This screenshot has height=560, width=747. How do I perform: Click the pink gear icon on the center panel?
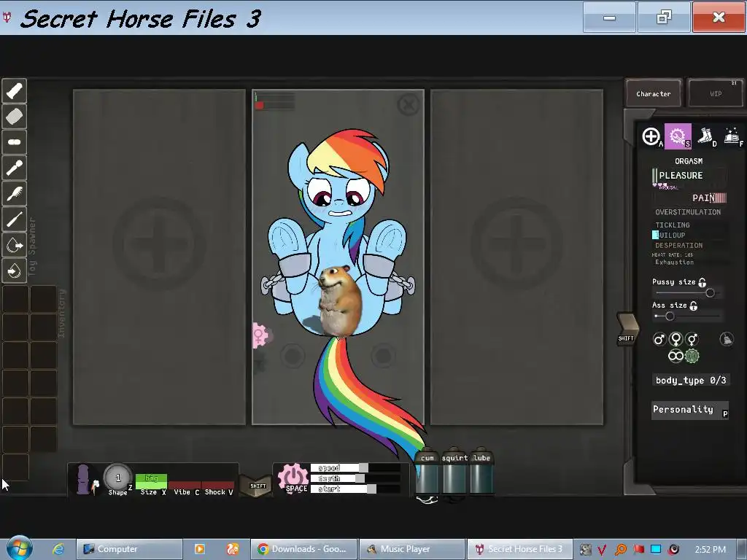point(260,335)
